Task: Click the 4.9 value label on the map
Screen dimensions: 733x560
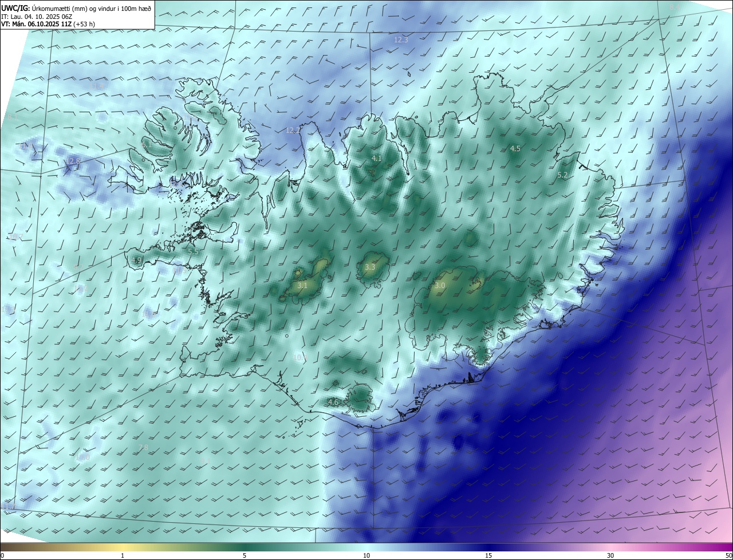Action: tap(136, 261)
